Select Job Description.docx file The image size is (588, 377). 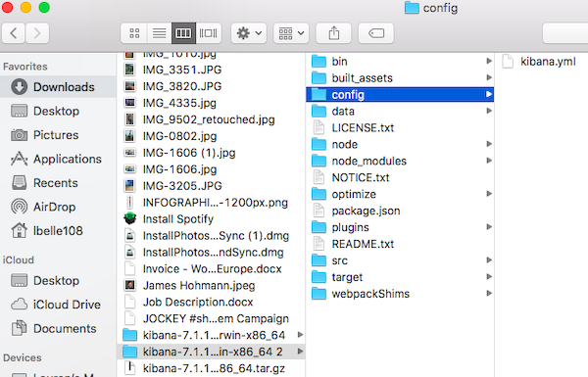click(x=211, y=302)
